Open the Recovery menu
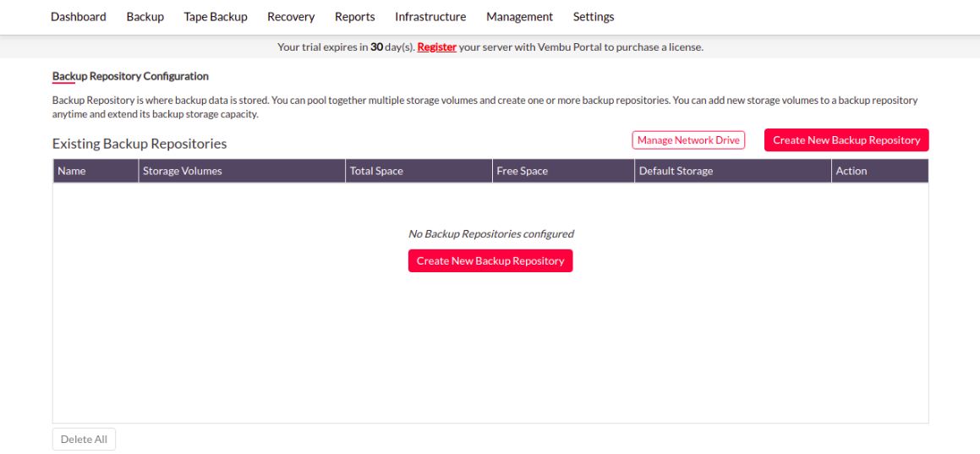Viewport: 980px width, 454px height. tap(291, 17)
